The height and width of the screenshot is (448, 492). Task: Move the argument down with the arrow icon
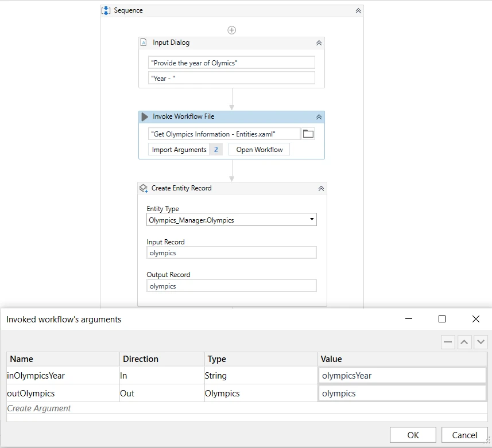[x=481, y=342]
